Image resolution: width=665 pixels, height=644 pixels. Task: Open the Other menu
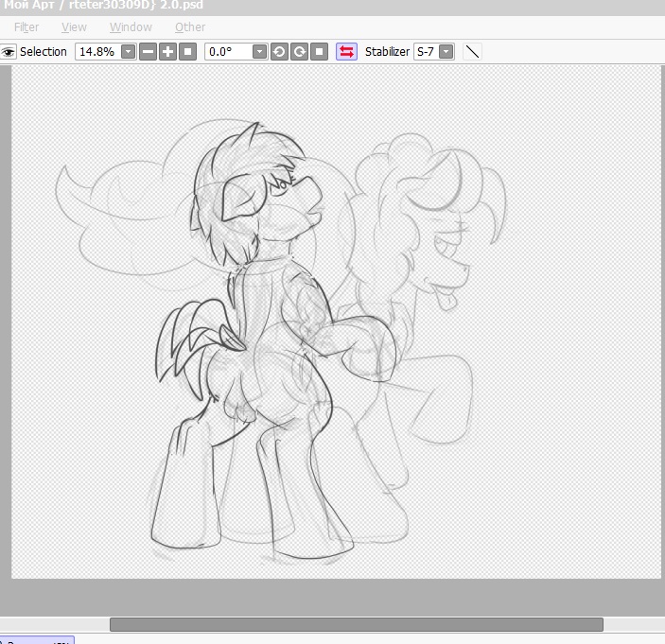[x=190, y=27]
